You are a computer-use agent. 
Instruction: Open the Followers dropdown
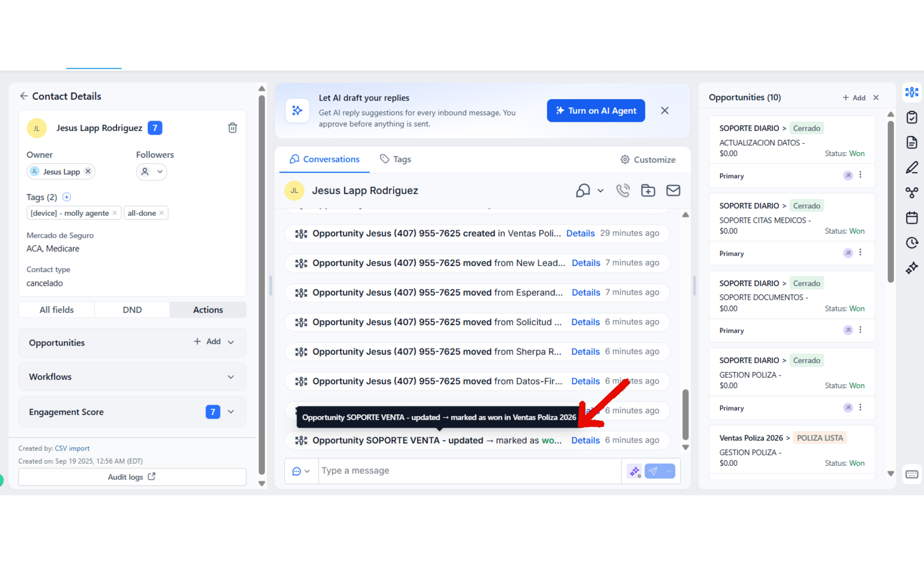pyautogui.click(x=151, y=172)
